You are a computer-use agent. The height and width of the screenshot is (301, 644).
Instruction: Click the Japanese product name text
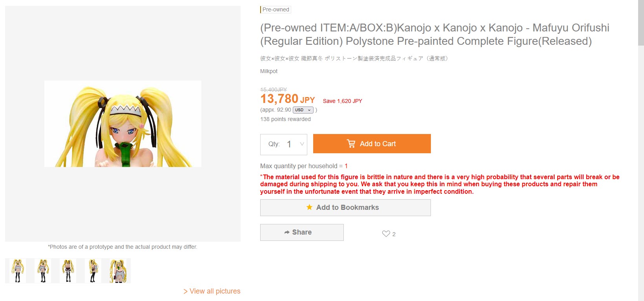coord(354,59)
